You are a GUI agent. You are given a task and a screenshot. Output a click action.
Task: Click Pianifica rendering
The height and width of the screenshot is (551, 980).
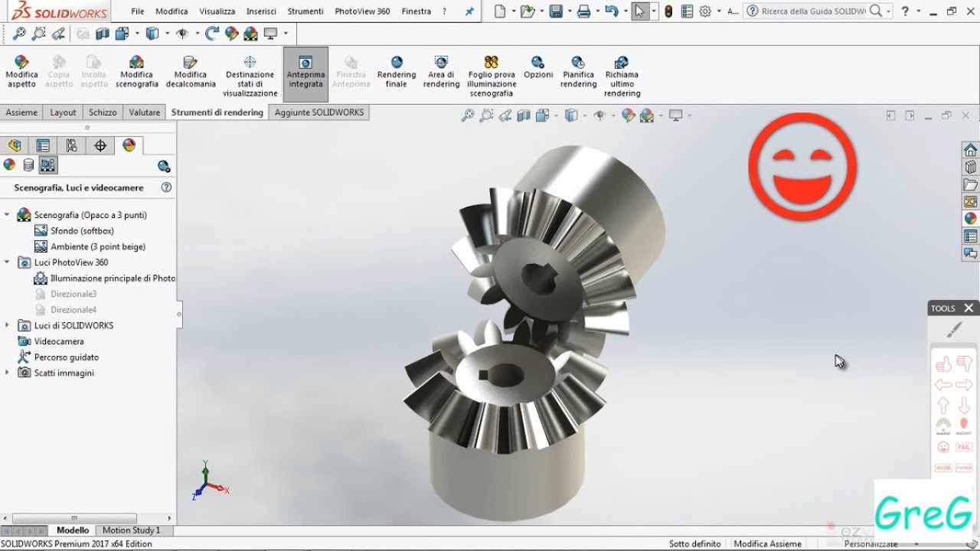coord(578,72)
